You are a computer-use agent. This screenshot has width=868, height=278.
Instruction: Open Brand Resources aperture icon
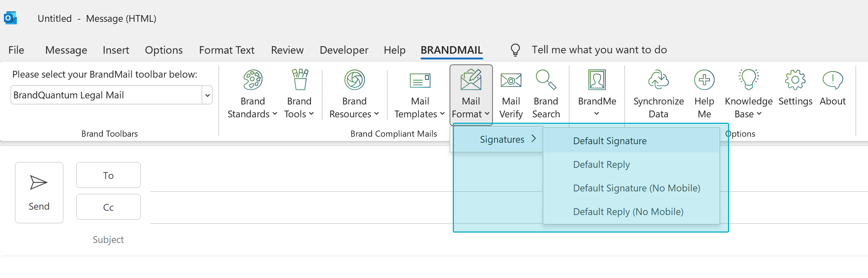coord(354,80)
